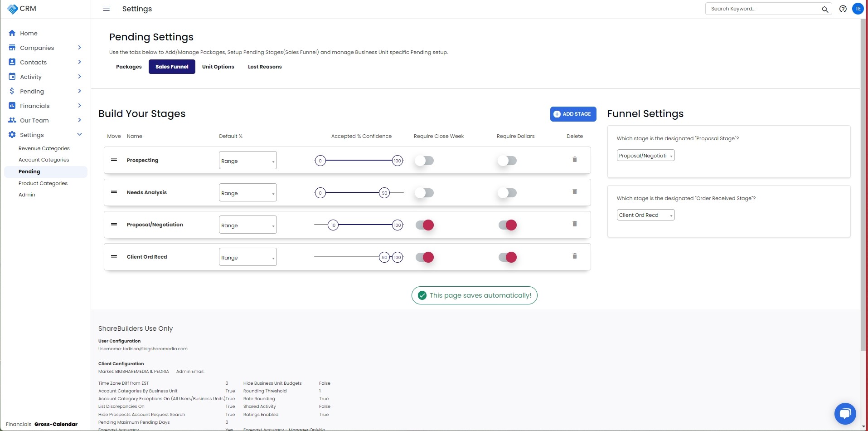Click the Activity calendar icon
The width and height of the screenshot is (868, 431).
tap(12, 77)
